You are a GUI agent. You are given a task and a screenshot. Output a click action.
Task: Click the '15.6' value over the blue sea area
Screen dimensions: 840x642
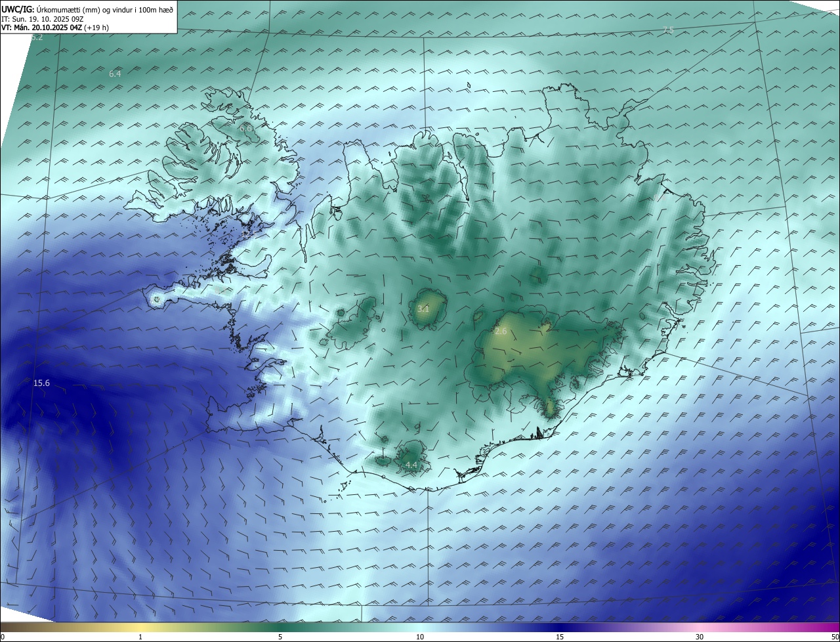[x=41, y=383]
